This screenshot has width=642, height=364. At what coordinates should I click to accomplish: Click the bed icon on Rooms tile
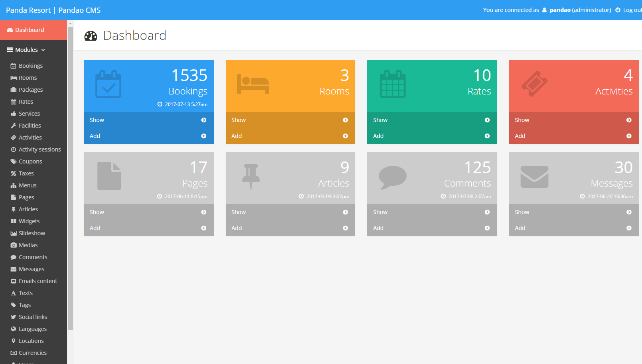253,84
